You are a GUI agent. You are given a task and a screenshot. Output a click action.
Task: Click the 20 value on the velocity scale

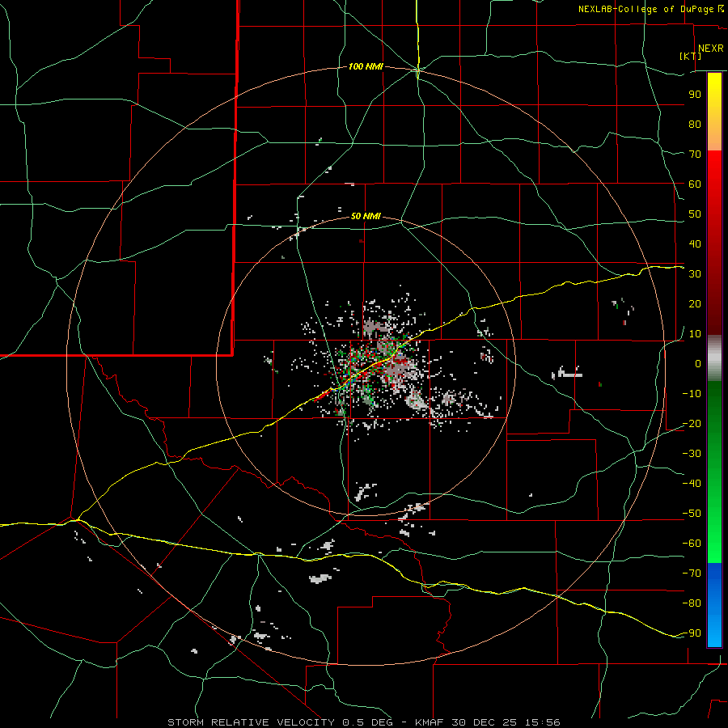tap(695, 304)
